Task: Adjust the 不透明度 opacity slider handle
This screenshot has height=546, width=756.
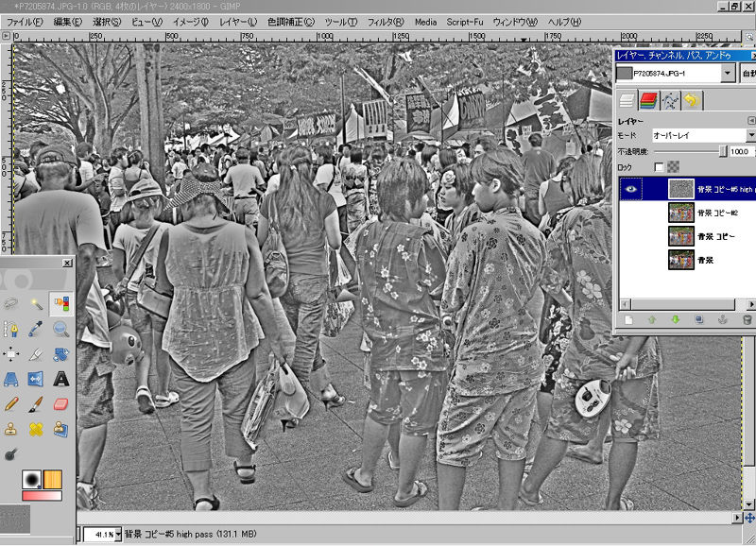Action: coord(723,151)
